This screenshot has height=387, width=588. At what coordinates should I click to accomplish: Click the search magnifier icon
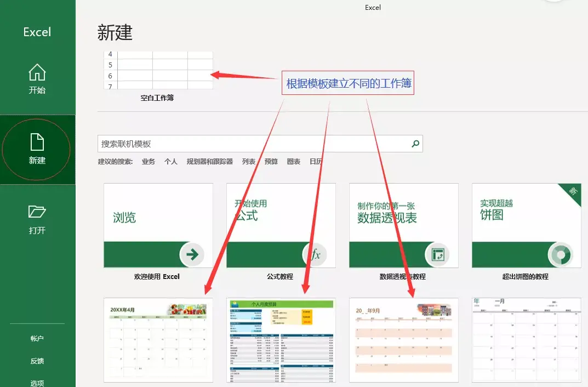pyautogui.click(x=415, y=144)
